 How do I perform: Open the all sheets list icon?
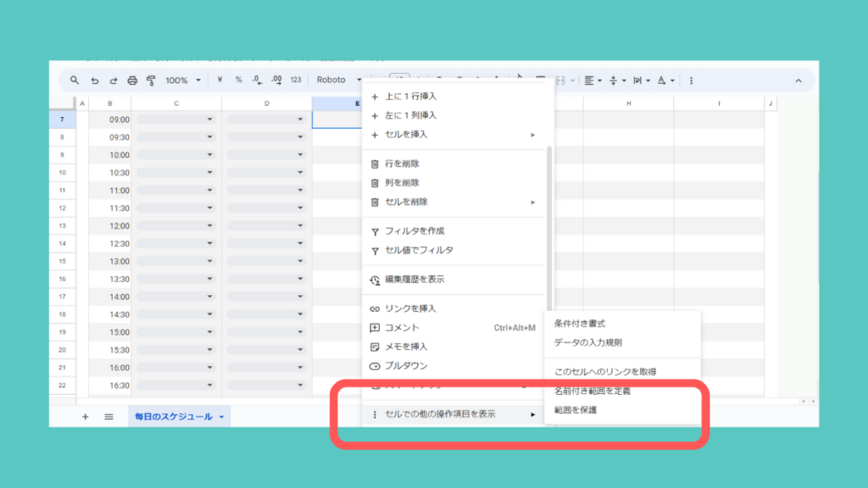point(108,417)
